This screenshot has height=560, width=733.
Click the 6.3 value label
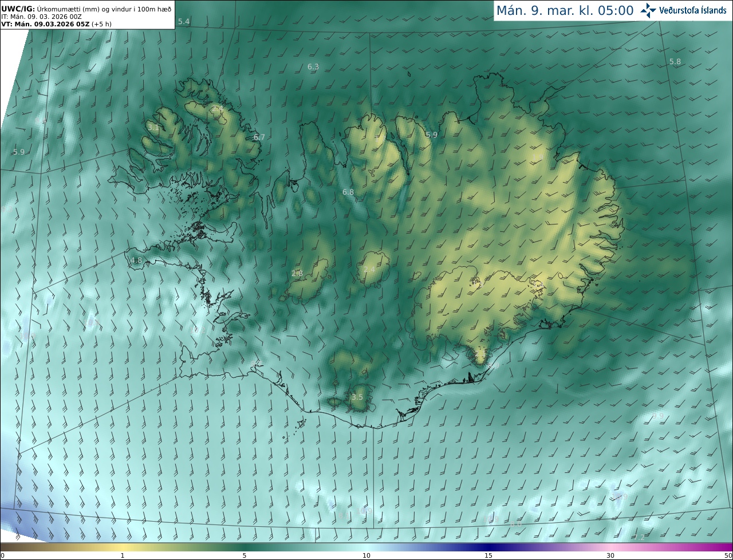tap(313, 66)
